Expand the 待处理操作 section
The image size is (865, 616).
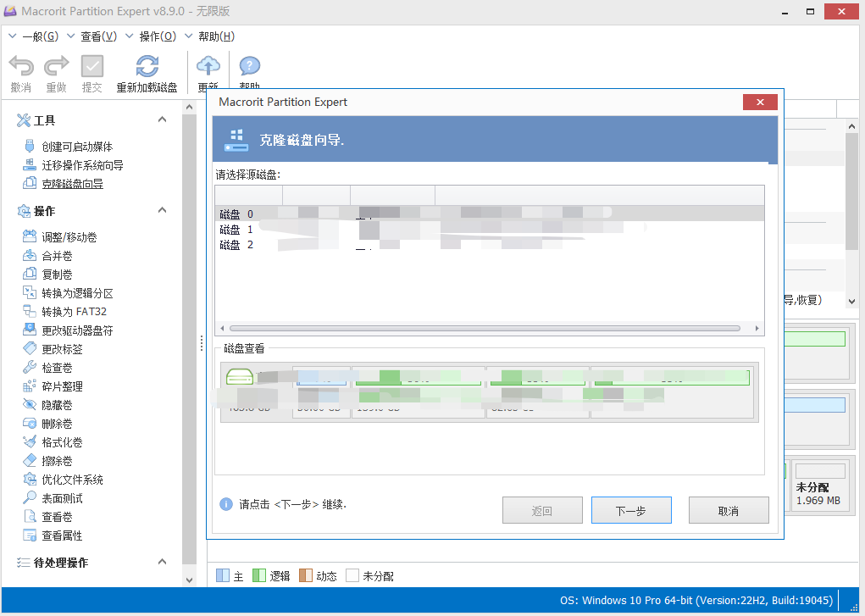click(161, 562)
